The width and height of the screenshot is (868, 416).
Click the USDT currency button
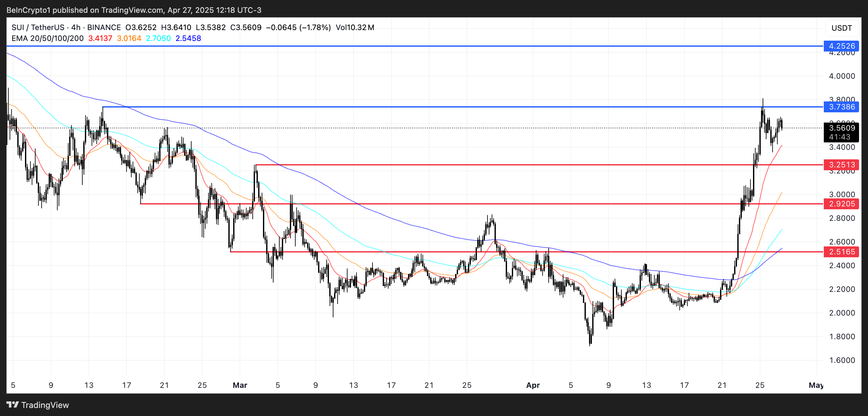click(x=841, y=28)
